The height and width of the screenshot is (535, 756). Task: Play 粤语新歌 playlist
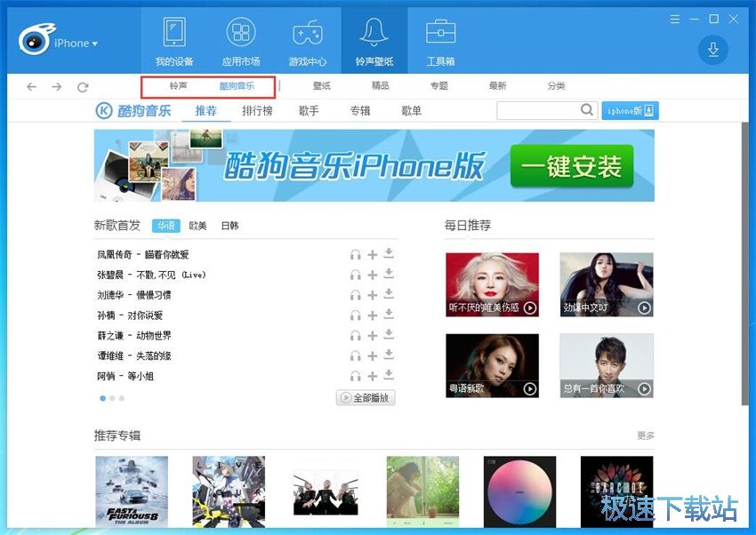(x=529, y=388)
